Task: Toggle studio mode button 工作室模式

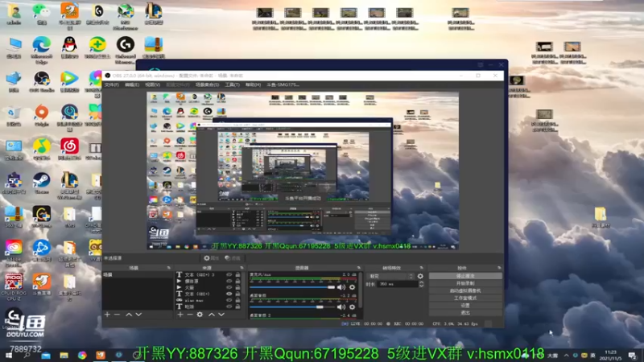Action: pos(465,298)
